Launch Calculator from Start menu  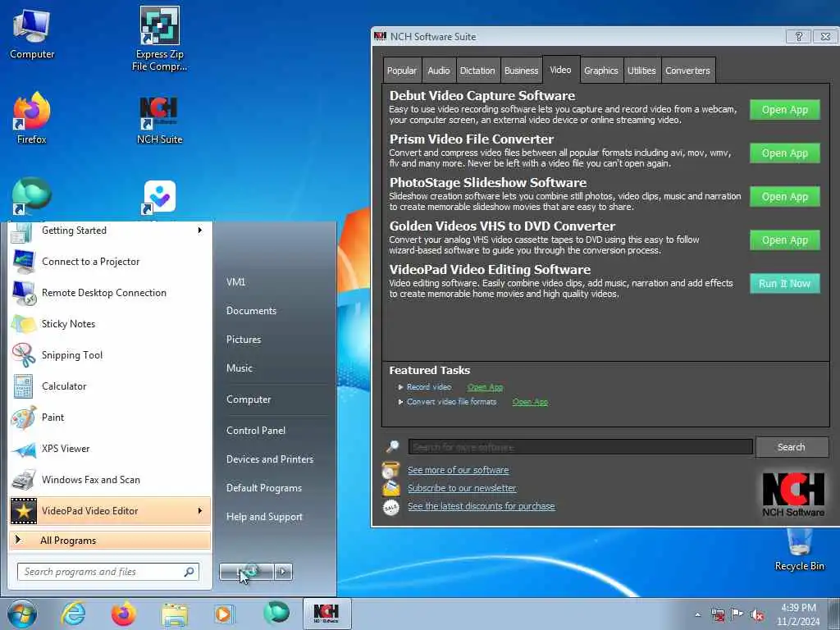pos(110,386)
